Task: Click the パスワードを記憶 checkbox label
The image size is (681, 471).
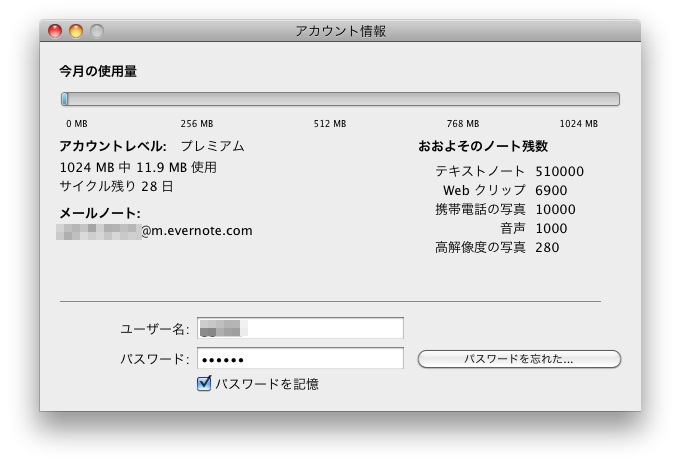Action: [267, 383]
